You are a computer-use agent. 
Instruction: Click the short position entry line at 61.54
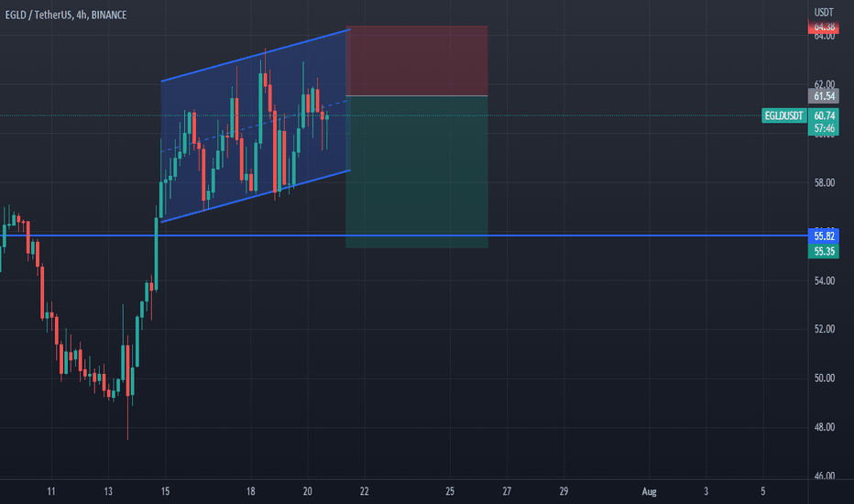417,96
